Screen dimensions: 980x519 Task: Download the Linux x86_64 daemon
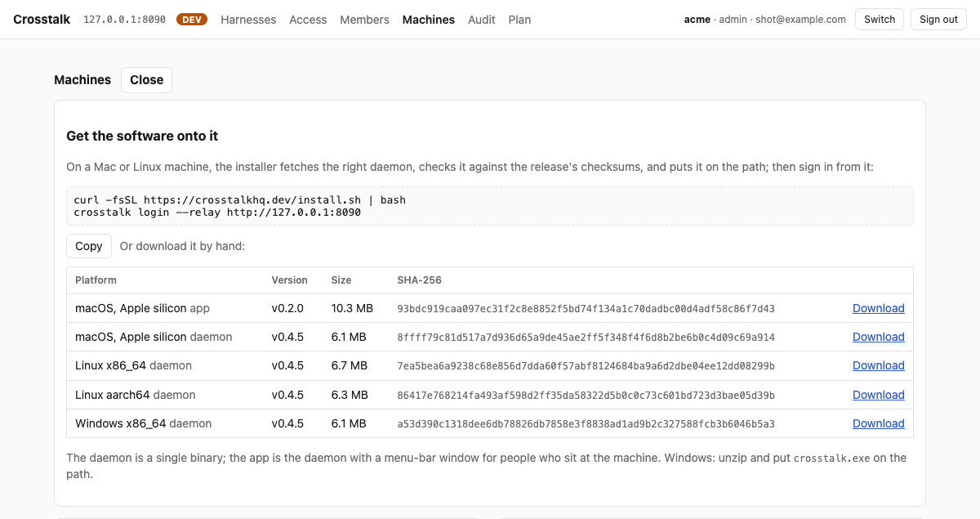tap(879, 365)
